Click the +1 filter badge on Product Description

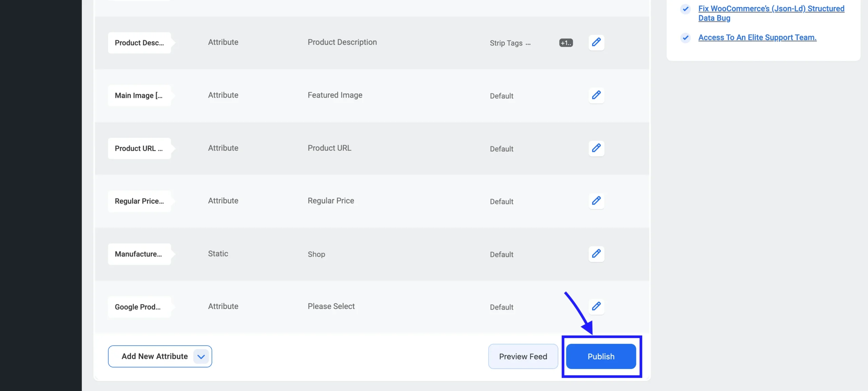click(x=566, y=43)
